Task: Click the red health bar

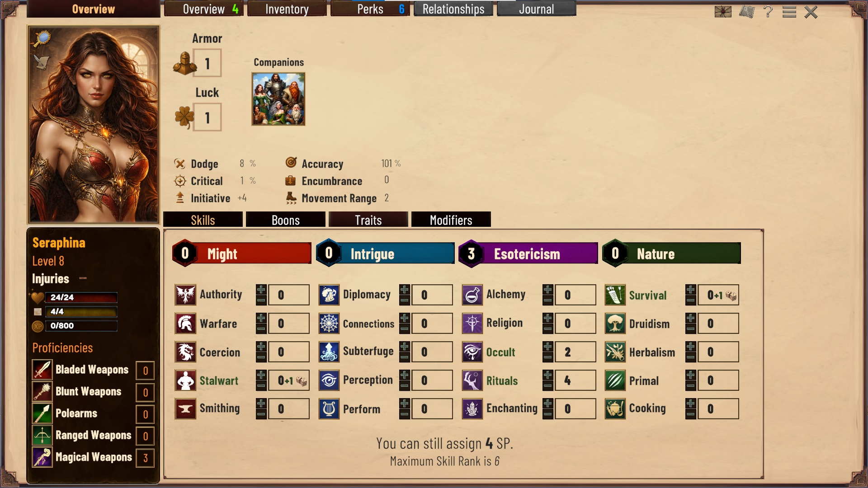Action: (x=81, y=297)
